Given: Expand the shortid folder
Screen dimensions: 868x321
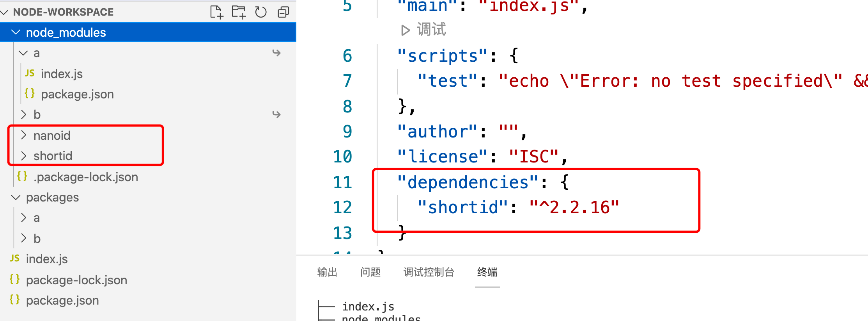Looking at the screenshot, I should coord(23,156).
